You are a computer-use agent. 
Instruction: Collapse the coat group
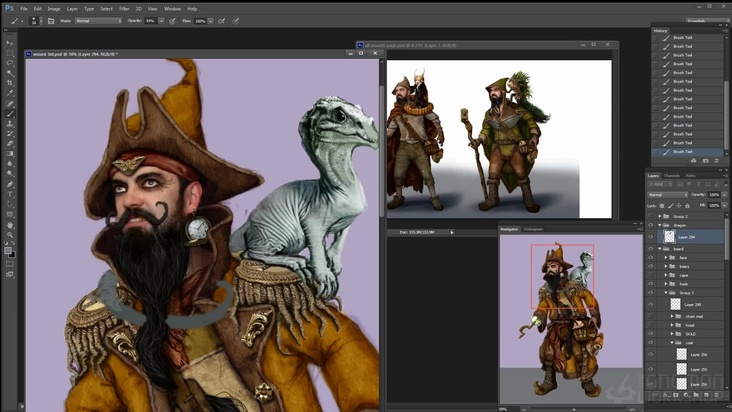tap(672, 342)
